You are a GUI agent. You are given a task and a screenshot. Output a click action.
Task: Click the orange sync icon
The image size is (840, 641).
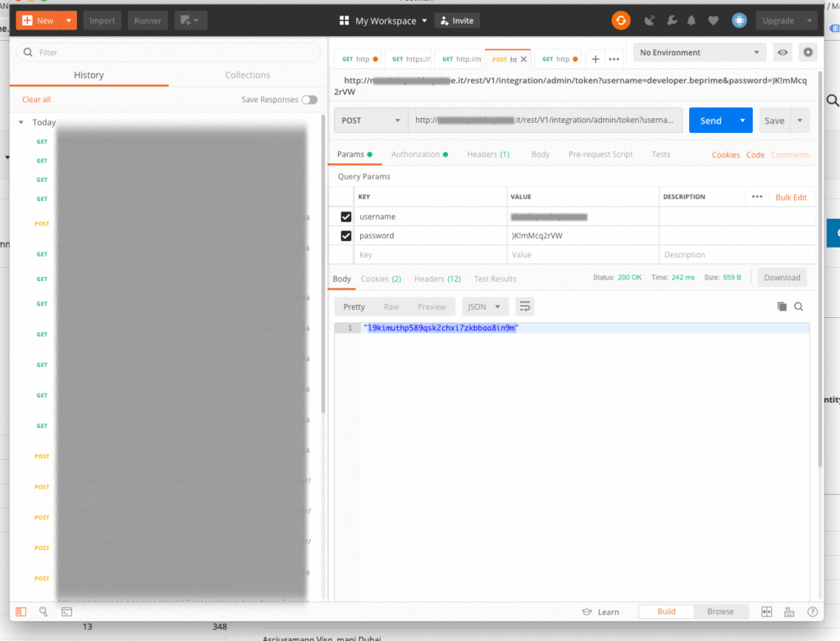point(621,20)
